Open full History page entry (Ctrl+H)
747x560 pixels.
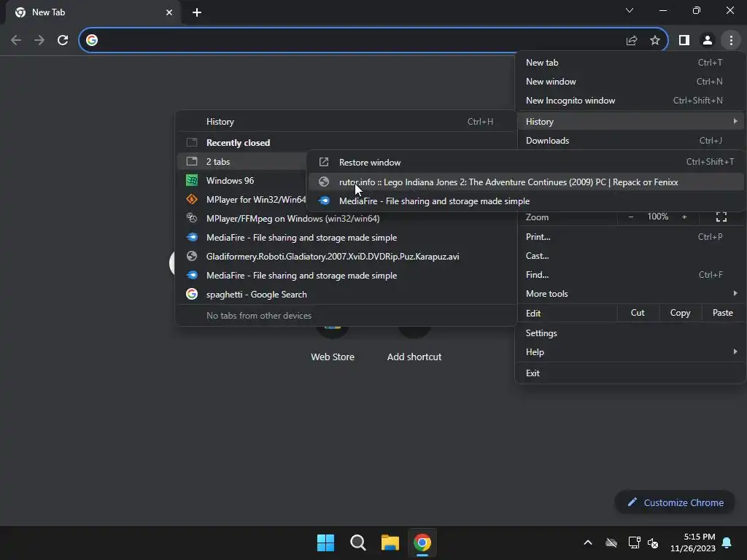pyautogui.click(x=346, y=122)
